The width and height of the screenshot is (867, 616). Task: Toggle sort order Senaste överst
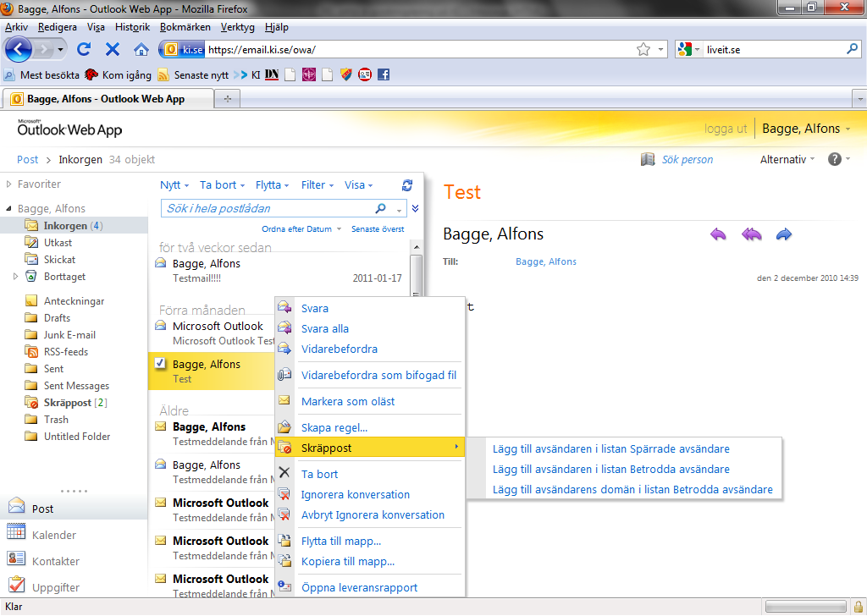pos(378,228)
